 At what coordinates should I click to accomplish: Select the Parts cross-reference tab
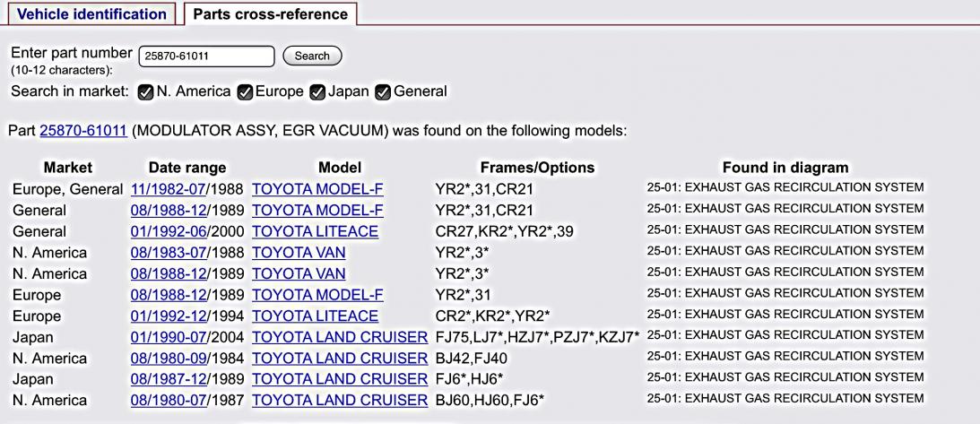click(270, 14)
